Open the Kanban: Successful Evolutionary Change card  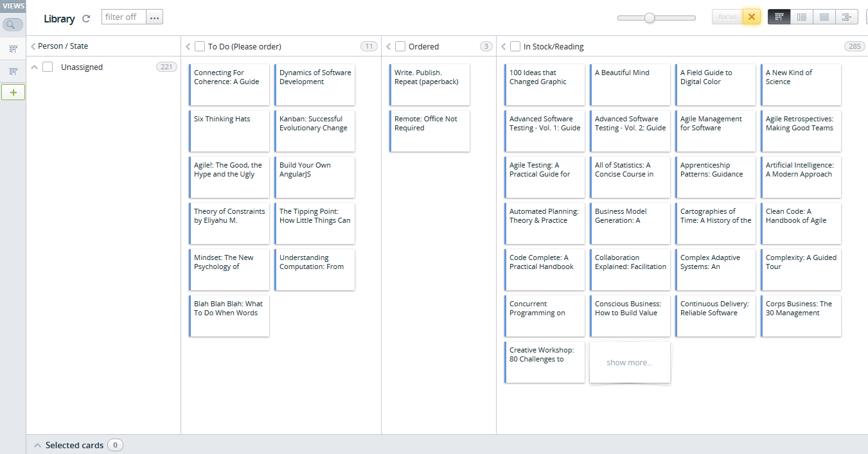tap(315, 131)
